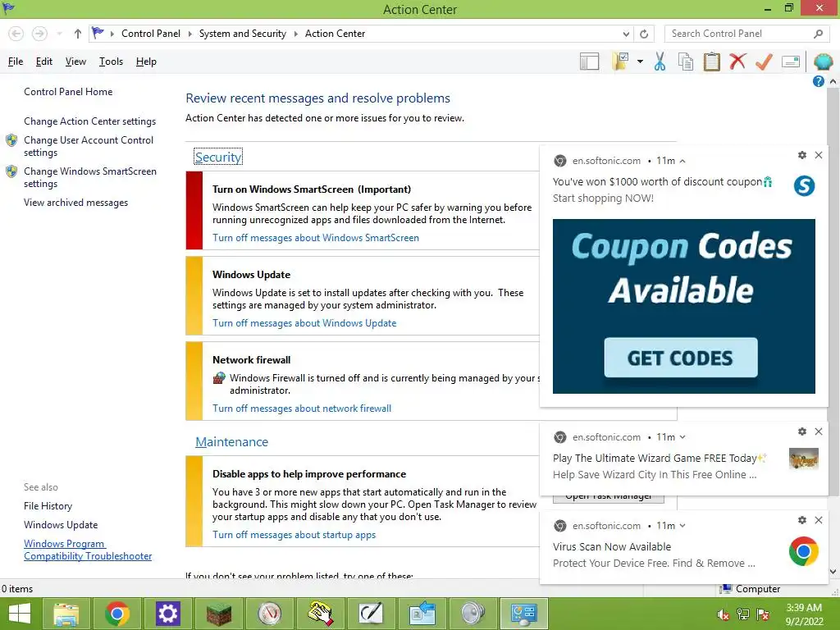Click Turn off messages about Windows Update
The height and width of the screenshot is (630, 840).
tap(304, 323)
